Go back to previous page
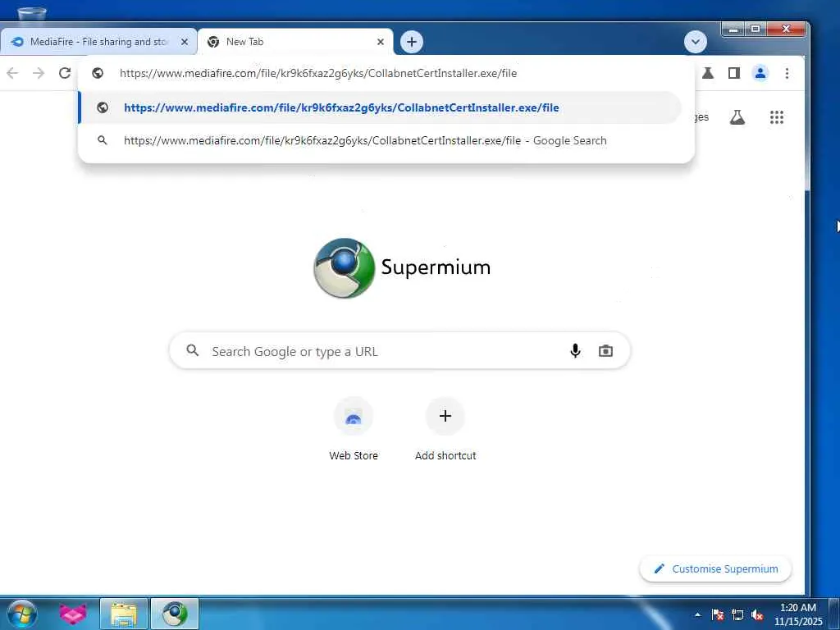840x630 pixels. coord(12,73)
